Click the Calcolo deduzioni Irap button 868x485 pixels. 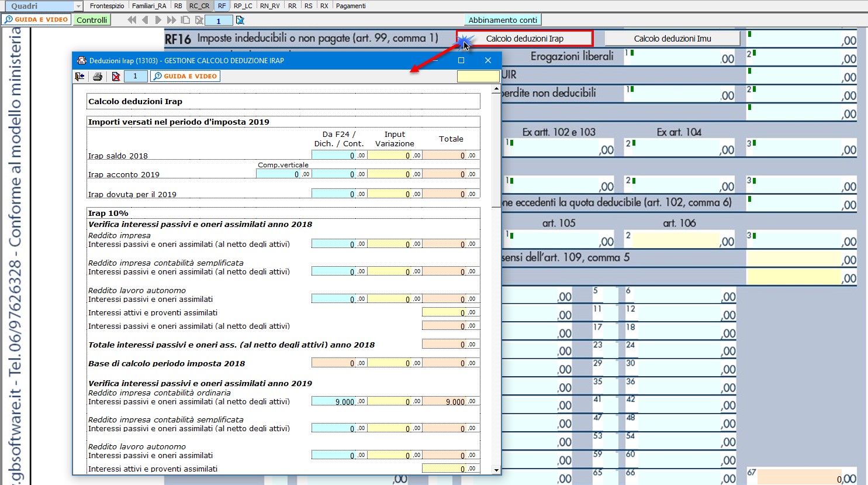[x=525, y=39]
